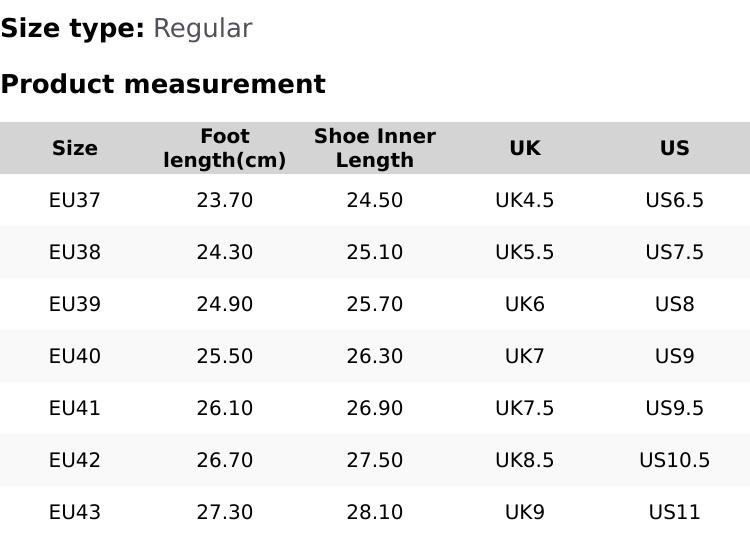Select the EU38 size cell
This screenshot has width=750, height=538.
[75, 252]
